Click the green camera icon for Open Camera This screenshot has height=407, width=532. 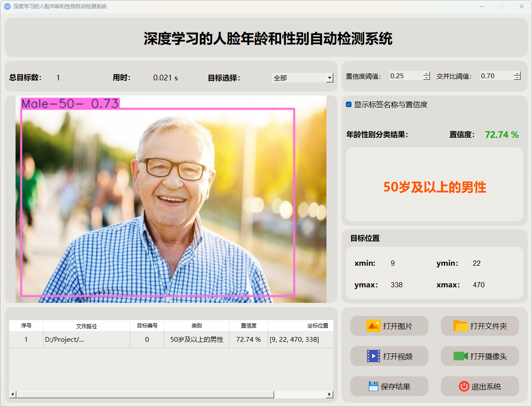[x=461, y=356]
